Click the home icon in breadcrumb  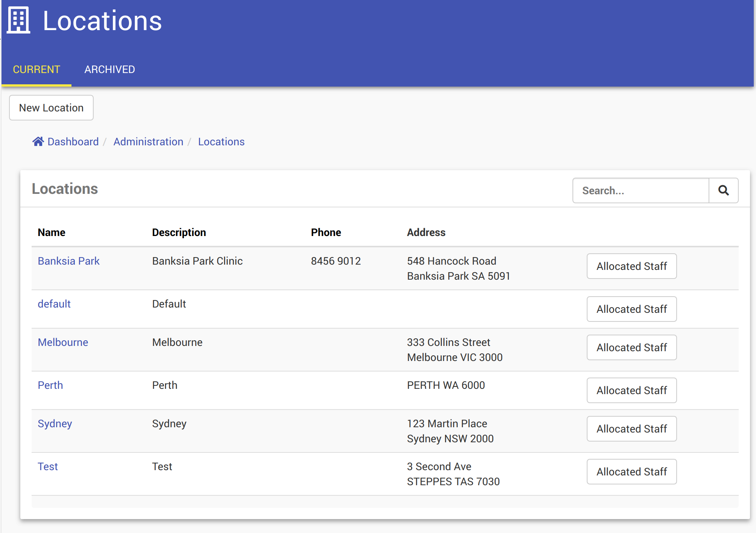[38, 142]
